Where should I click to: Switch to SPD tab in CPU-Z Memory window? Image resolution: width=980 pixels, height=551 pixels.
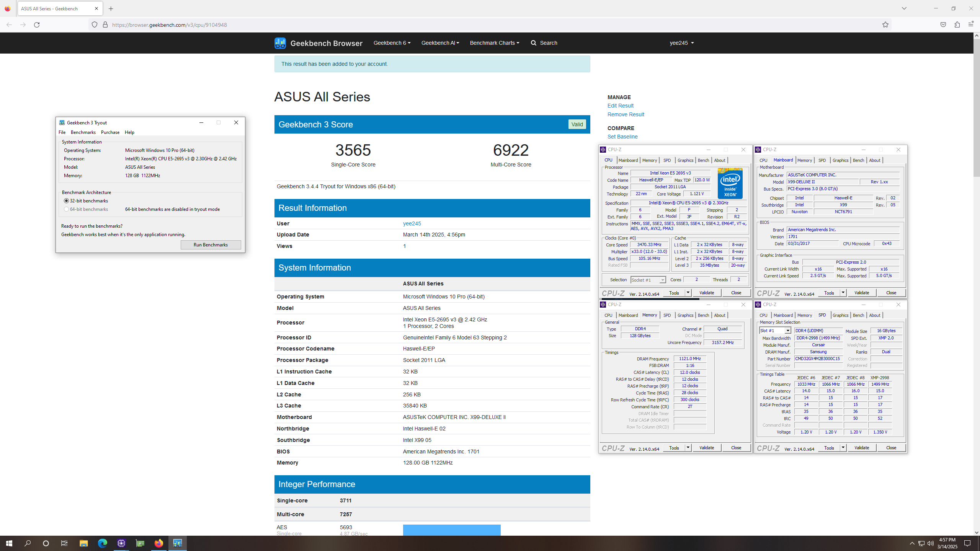[x=667, y=315]
